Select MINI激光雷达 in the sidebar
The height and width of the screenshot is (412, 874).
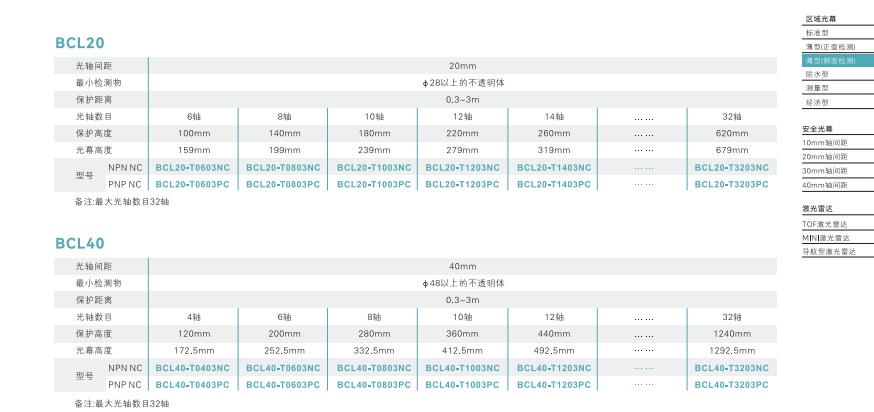(826, 238)
